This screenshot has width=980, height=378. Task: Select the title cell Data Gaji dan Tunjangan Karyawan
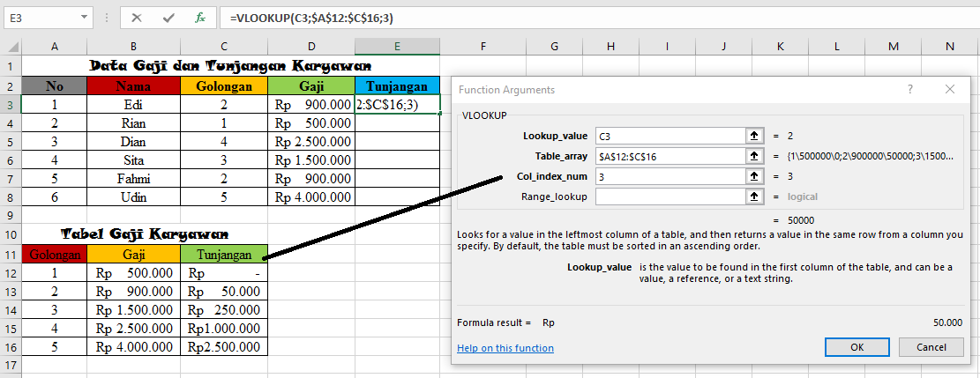pyautogui.click(x=230, y=65)
